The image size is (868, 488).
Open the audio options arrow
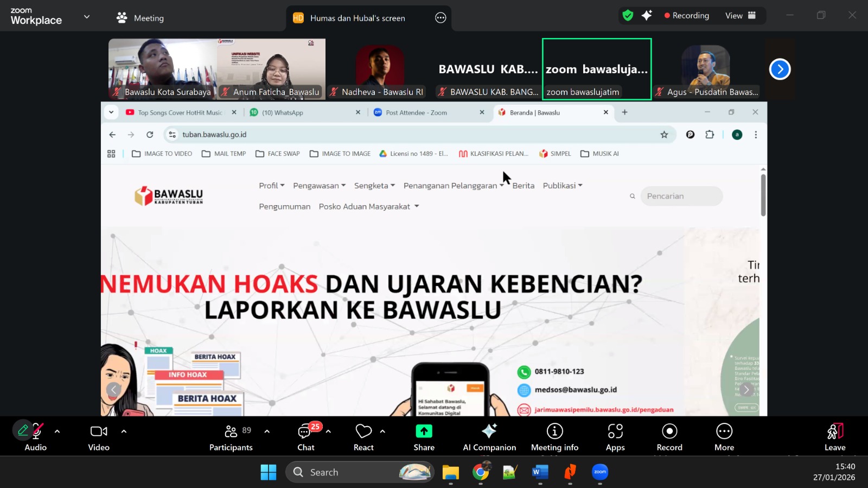(x=57, y=432)
